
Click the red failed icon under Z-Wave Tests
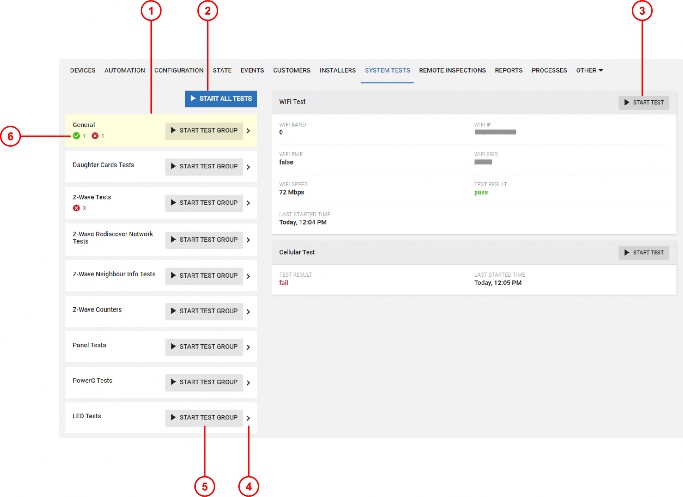tap(76, 208)
